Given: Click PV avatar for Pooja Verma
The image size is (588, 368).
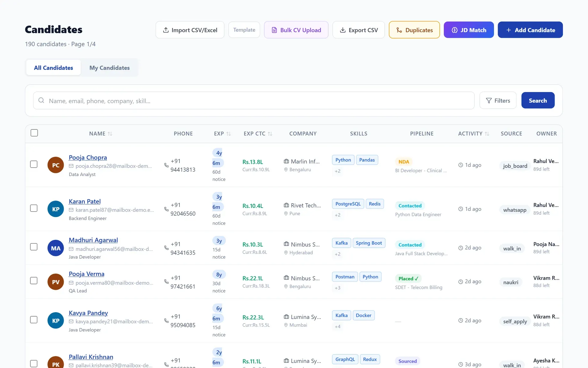Looking at the screenshot, I should pyautogui.click(x=56, y=282).
